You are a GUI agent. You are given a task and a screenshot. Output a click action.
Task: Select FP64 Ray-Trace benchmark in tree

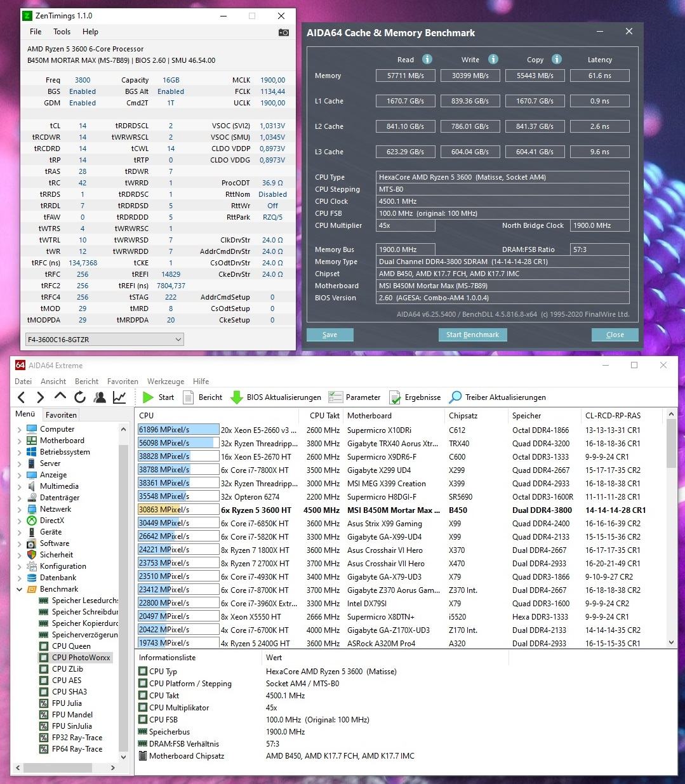click(77, 749)
